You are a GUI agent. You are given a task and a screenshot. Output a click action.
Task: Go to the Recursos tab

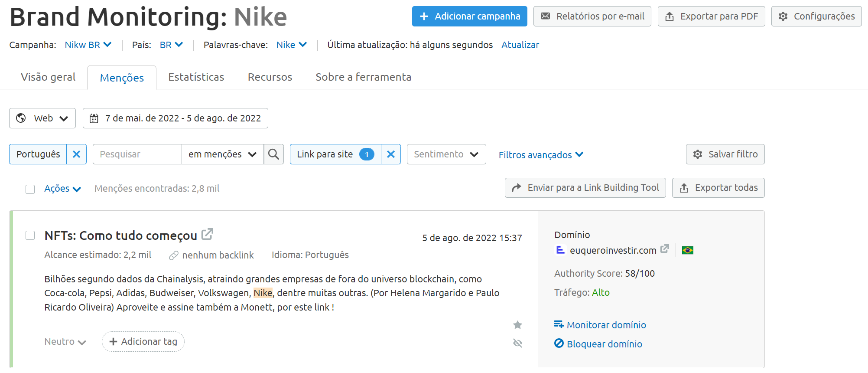(x=270, y=77)
